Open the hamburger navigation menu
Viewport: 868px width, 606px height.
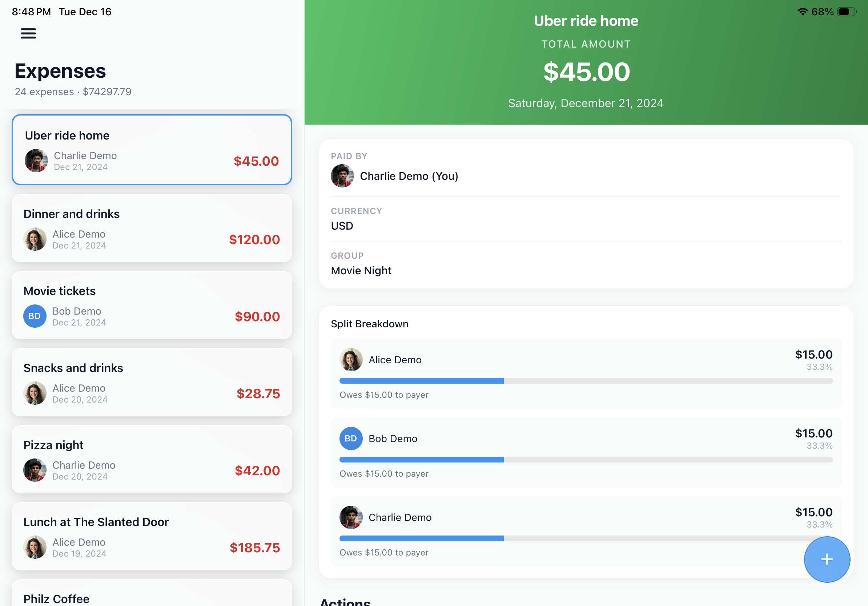pyautogui.click(x=28, y=33)
